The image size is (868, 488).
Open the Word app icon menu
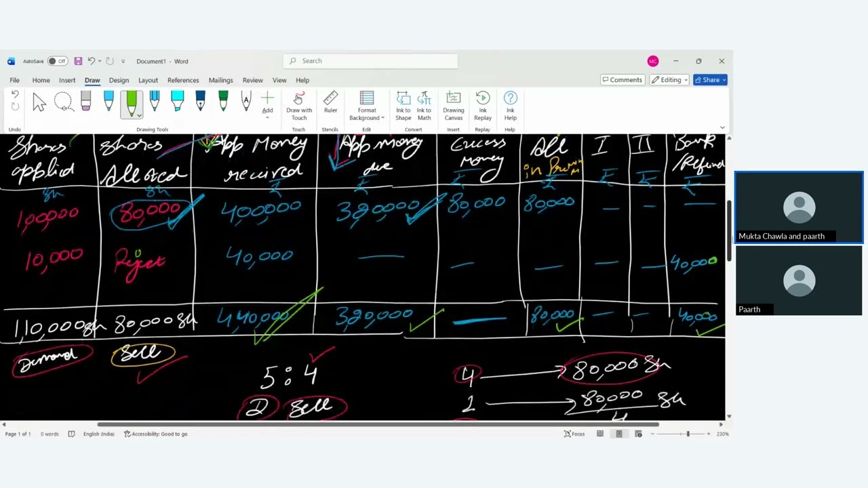point(11,61)
